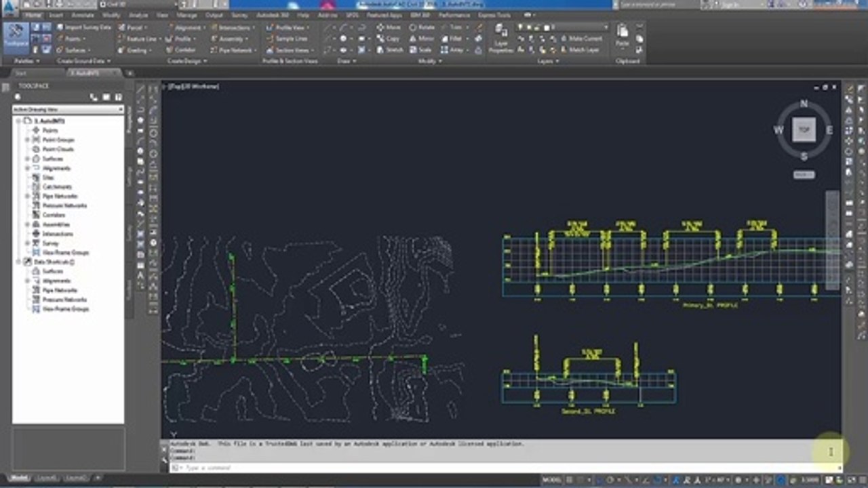Select Intersections in Toolspace tree
Image resolution: width=868 pixels, height=488 pixels.
[56, 234]
